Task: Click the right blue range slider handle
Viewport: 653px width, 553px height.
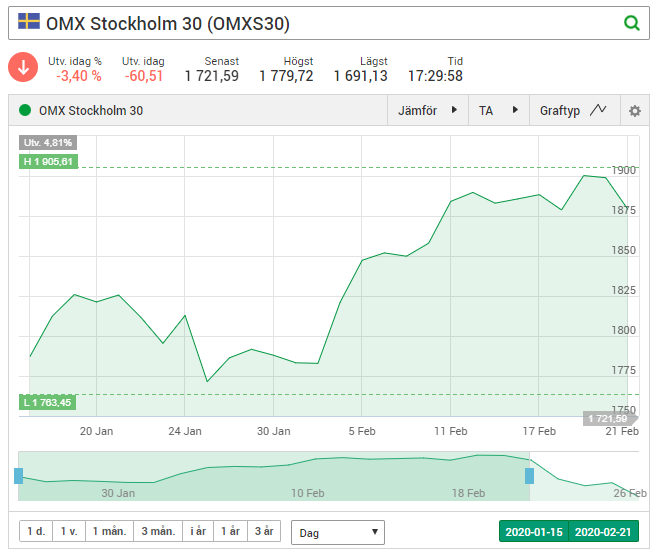Action: (529, 476)
